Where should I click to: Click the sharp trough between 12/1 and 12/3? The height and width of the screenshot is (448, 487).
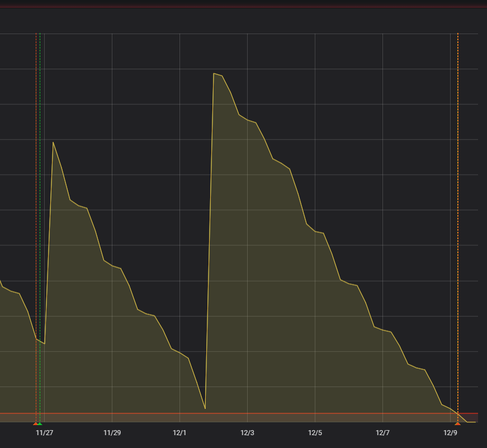(x=205, y=408)
